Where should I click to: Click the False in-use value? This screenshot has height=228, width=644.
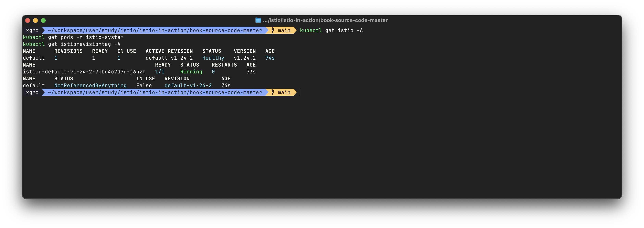tap(144, 85)
